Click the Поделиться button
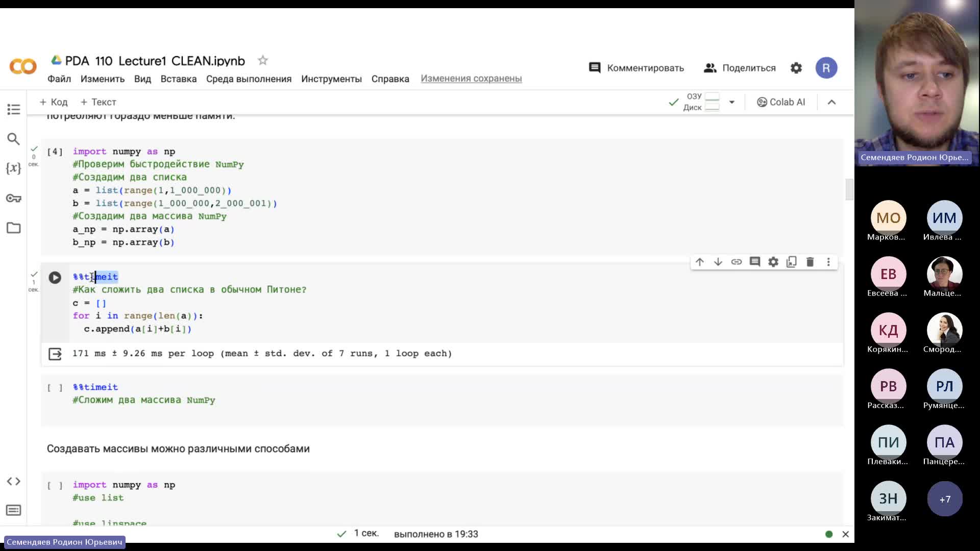 point(740,68)
